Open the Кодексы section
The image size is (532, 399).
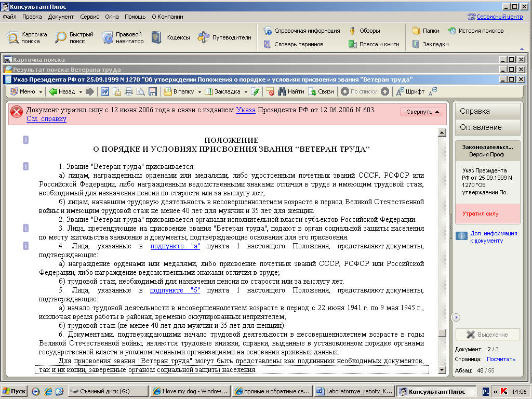click(170, 37)
